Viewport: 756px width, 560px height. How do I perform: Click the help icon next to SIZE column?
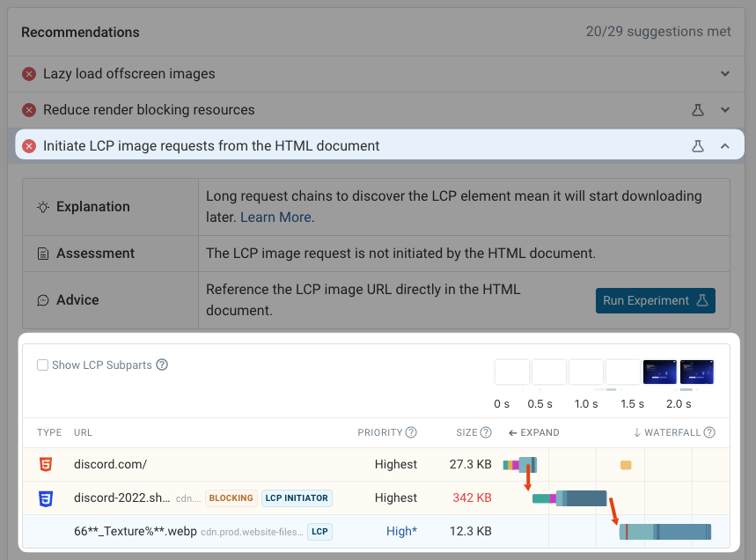tap(486, 432)
